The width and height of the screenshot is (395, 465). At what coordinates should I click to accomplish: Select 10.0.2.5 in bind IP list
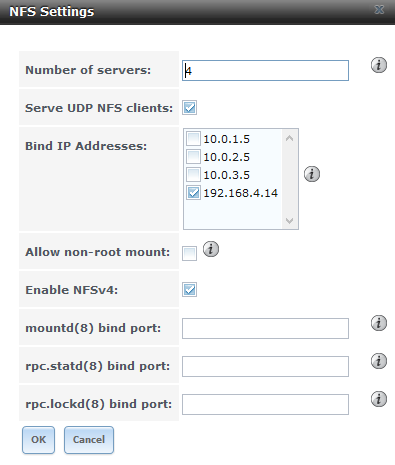coord(193,157)
